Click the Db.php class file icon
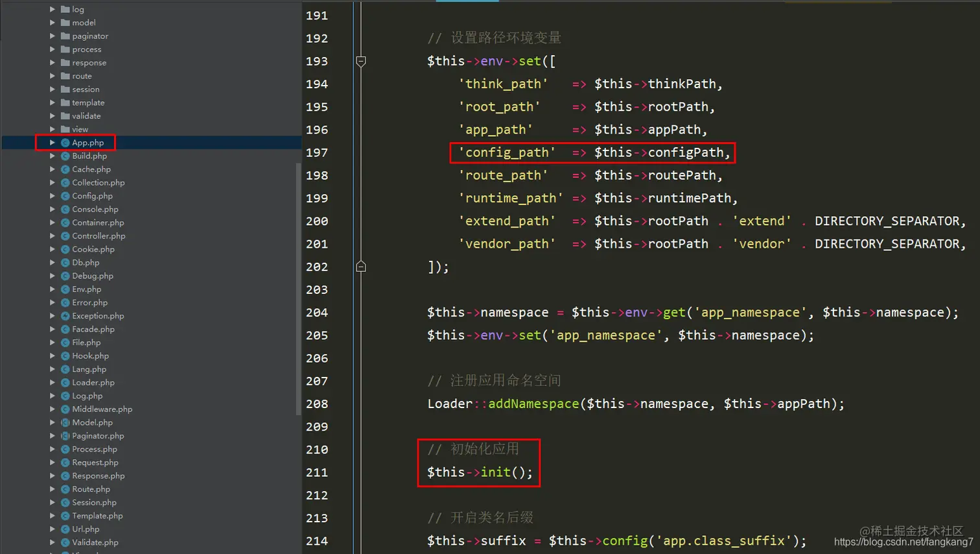The width and height of the screenshot is (980, 554). (65, 263)
